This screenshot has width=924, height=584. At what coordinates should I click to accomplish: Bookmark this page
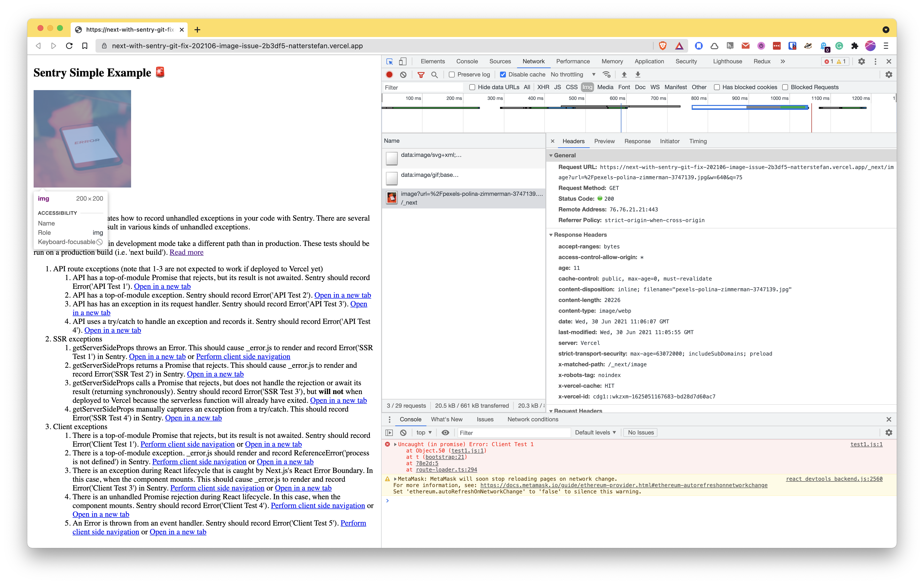[x=85, y=46]
